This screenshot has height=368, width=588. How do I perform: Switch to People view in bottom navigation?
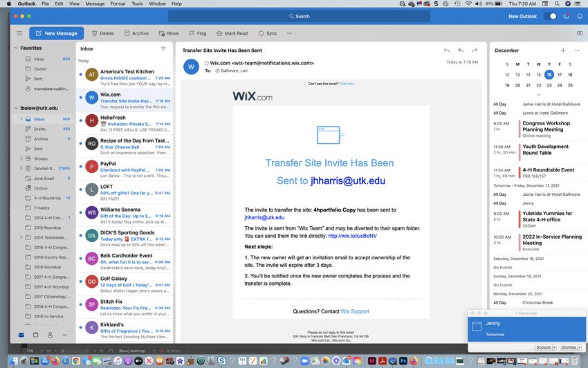(50, 335)
